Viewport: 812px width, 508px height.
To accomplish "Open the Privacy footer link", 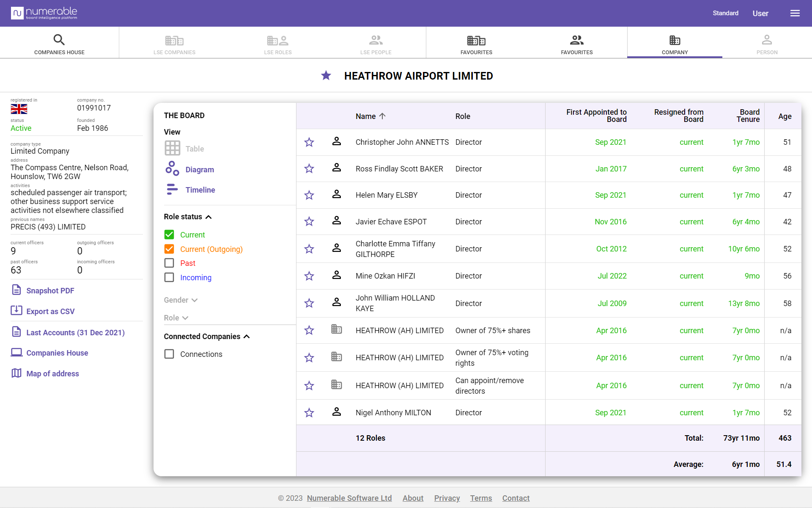I will tap(447, 498).
